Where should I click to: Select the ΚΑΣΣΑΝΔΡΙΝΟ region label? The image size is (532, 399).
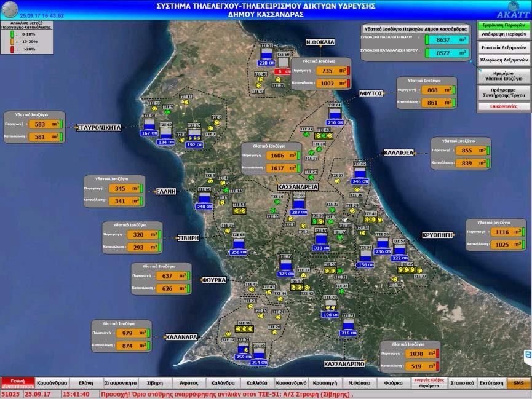pos(344,364)
